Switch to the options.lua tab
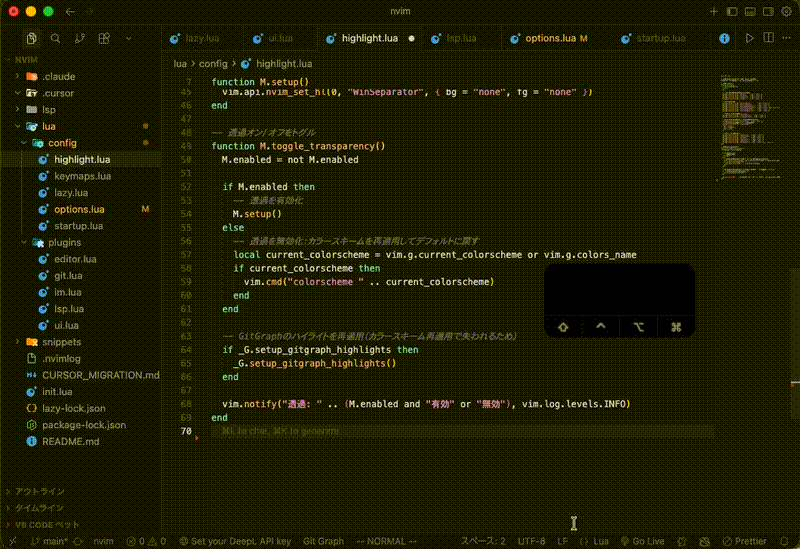 click(x=544, y=39)
